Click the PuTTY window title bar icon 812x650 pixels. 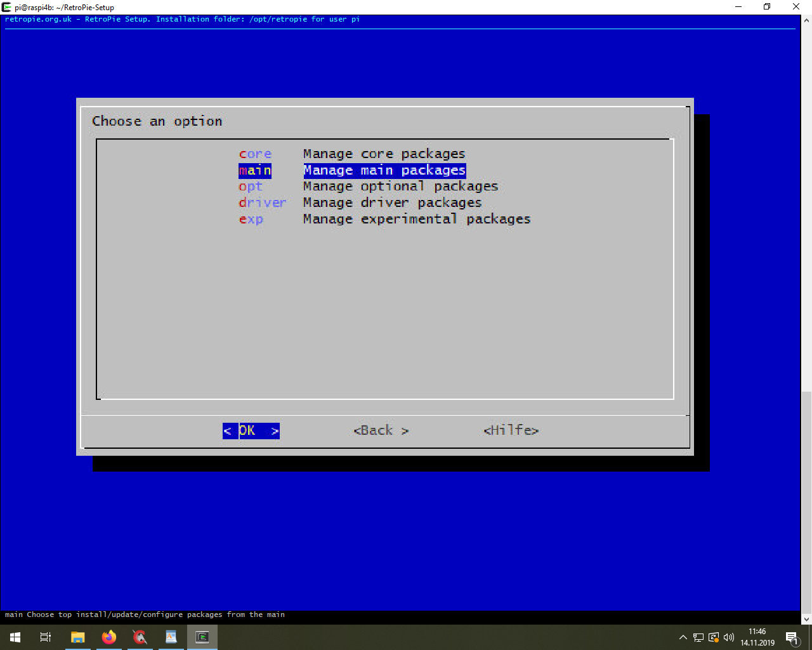pos(7,7)
